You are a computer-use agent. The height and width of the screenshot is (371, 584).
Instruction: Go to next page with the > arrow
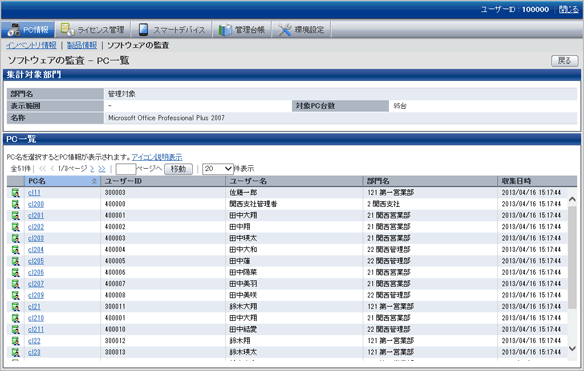click(x=92, y=169)
